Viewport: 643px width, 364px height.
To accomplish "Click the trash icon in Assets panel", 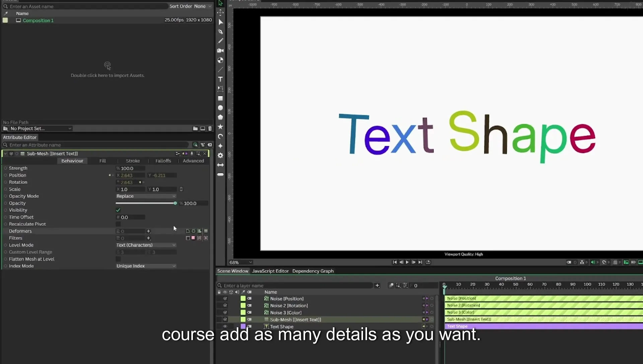I will click(x=210, y=128).
